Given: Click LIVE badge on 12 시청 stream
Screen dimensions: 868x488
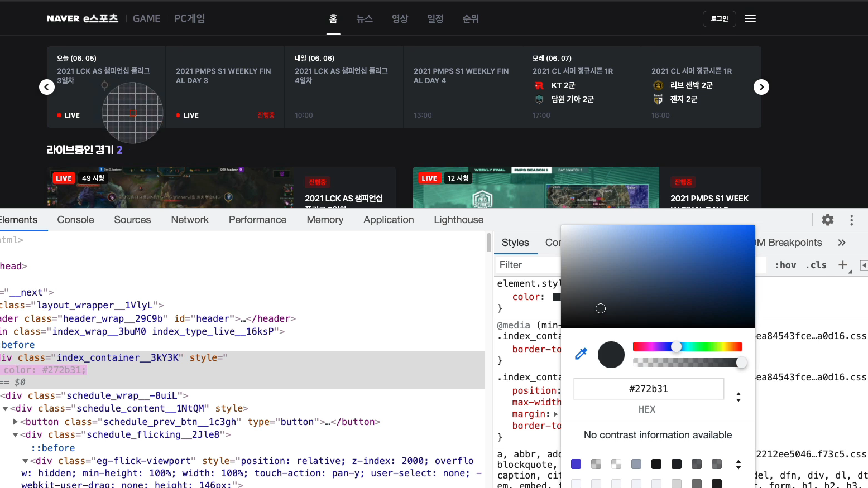Looking at the screenshot, I should tap(429, 178).
